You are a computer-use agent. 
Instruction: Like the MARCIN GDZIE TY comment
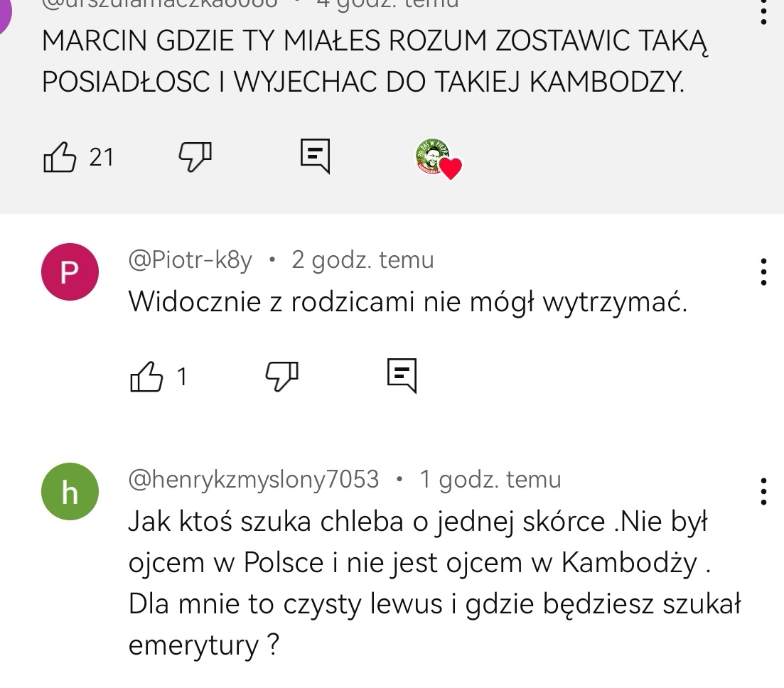click(60, 157)
